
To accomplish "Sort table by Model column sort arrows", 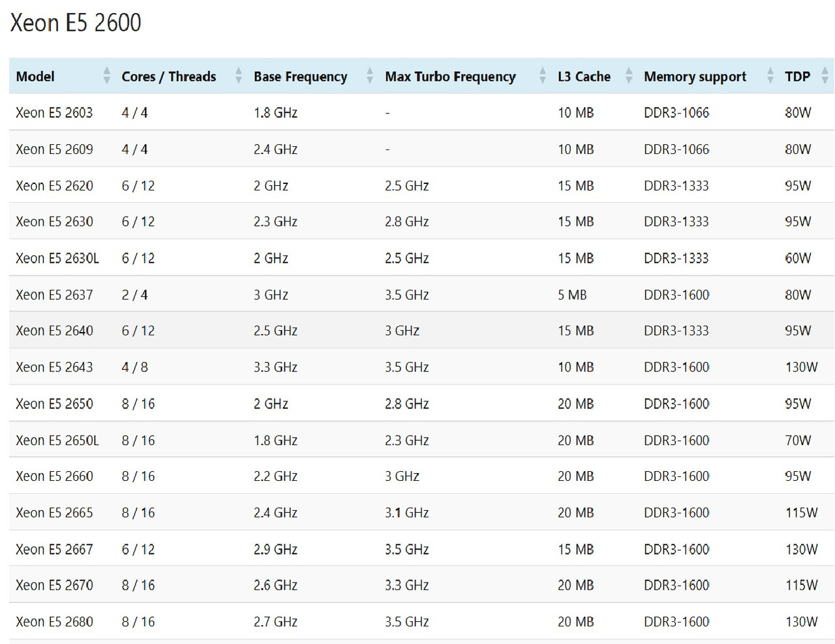I will coord(106,76).
